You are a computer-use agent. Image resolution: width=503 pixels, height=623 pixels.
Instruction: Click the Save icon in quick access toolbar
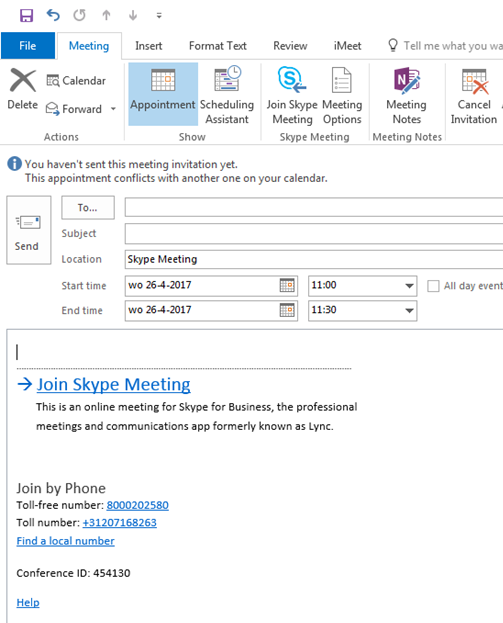point(27,15)
